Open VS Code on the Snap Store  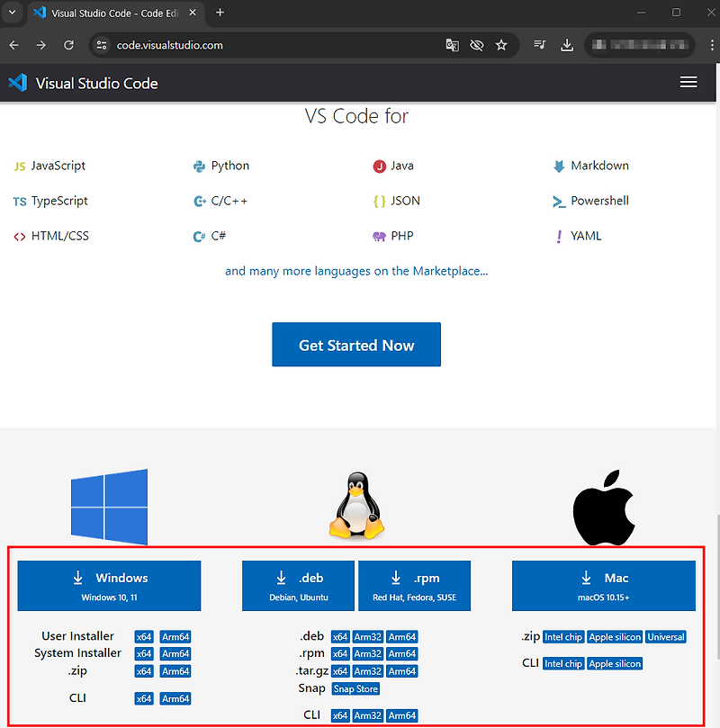coord(355,688)
